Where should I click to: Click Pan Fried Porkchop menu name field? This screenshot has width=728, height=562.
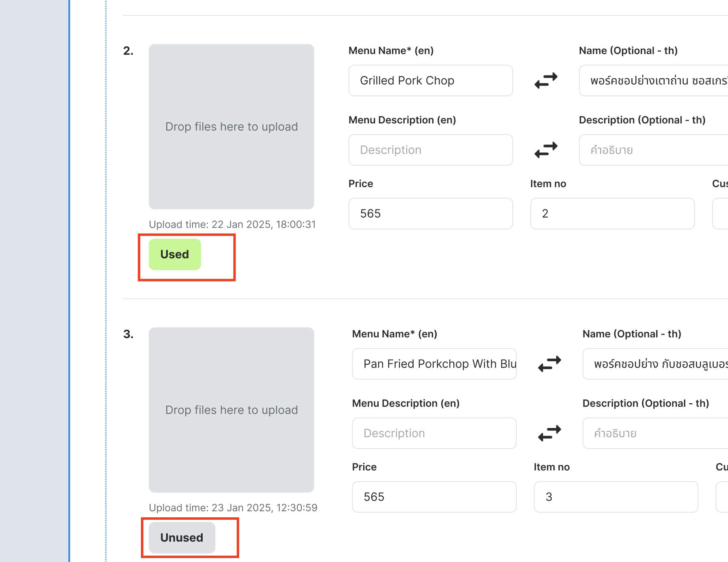434,364
